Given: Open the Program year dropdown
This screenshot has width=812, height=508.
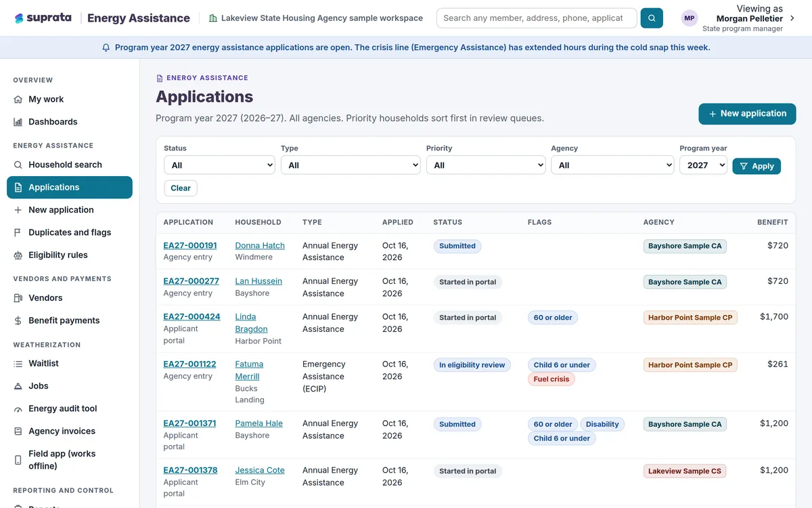Looking at the screenshot, I should [703, 165].
